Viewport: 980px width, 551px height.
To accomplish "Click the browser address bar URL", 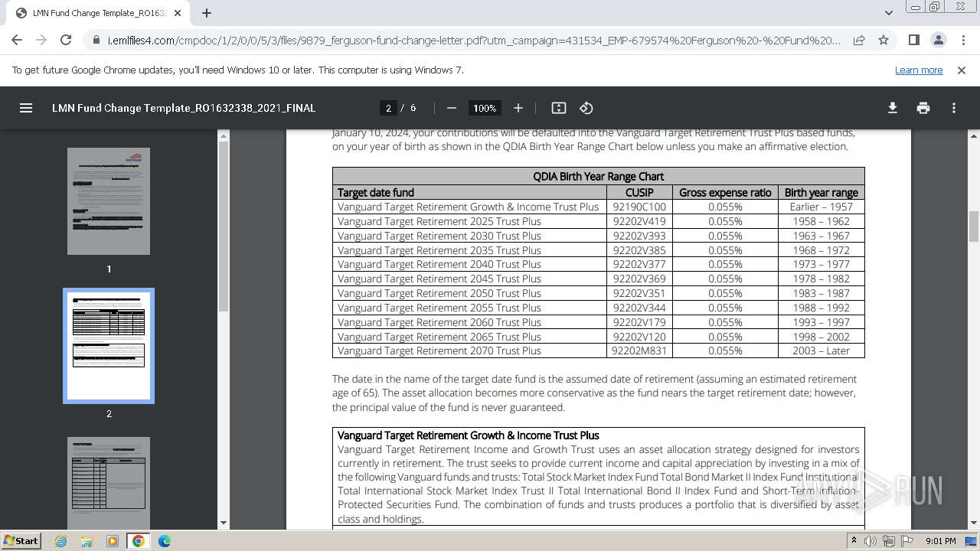I will (x=473, y=41).
